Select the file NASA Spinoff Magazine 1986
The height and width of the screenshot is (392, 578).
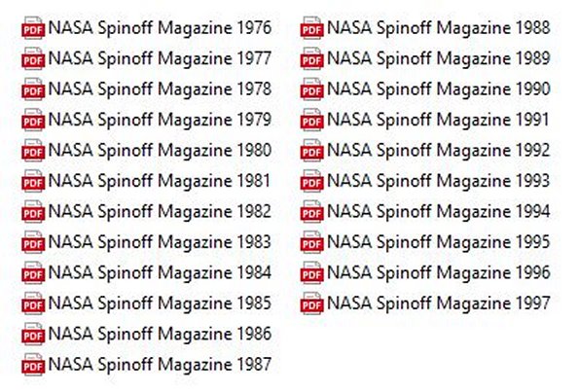160,335
